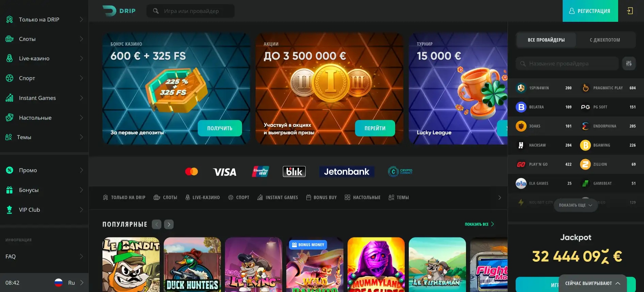Select the Blik payment icon
Screen dimensions: 644x292
294,171
